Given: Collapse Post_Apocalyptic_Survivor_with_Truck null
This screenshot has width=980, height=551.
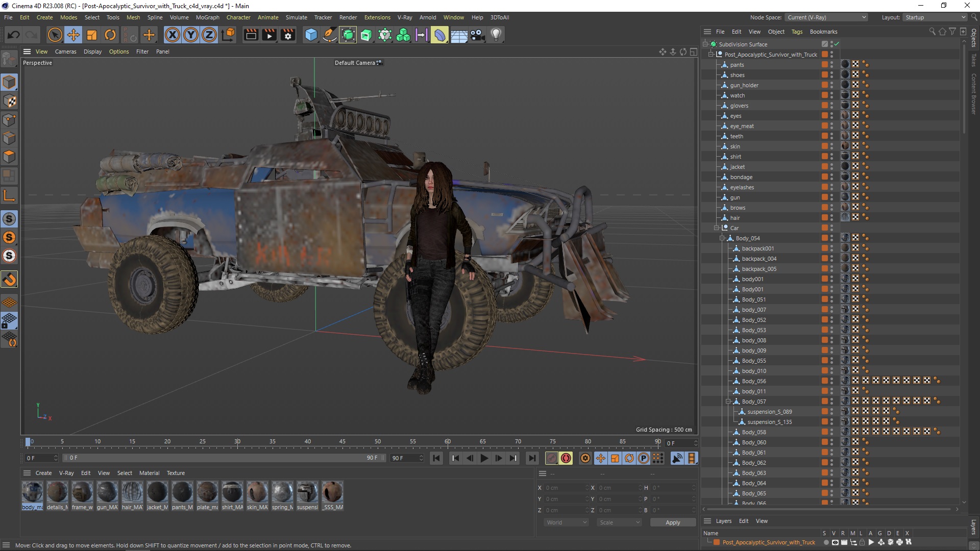Looking at the screenshot, I should coord(710,55).
